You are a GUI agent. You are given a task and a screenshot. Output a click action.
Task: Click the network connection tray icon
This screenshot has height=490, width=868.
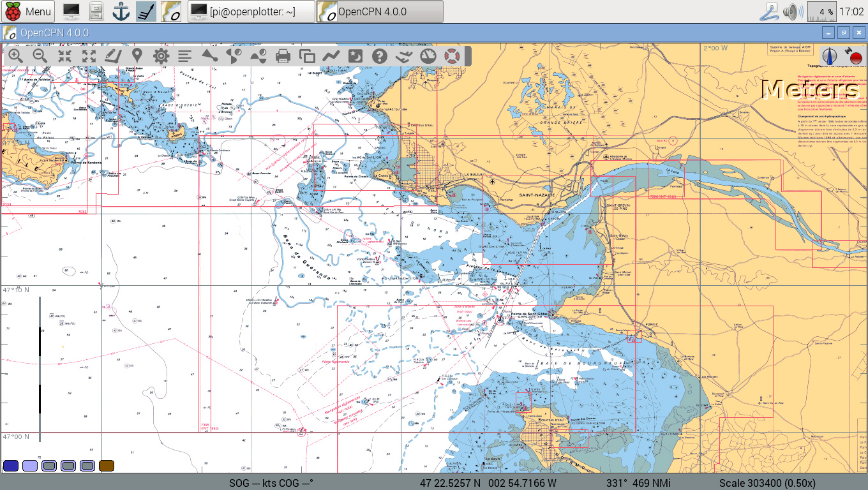770,11
